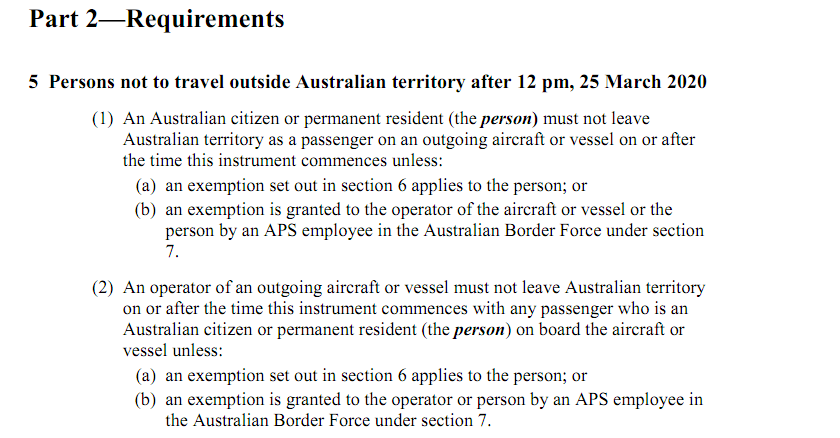
Task: Click '(a)' marker under subsection (2)
Action: coord(145,376)
